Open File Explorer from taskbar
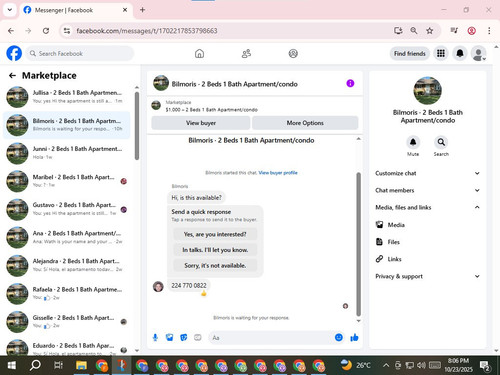The width and height of the screenshot is (500, 375). pos(81,365)
